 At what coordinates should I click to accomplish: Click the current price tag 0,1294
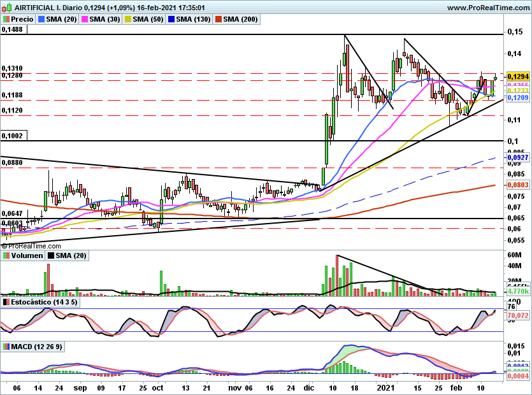click(x=518, y=76)
